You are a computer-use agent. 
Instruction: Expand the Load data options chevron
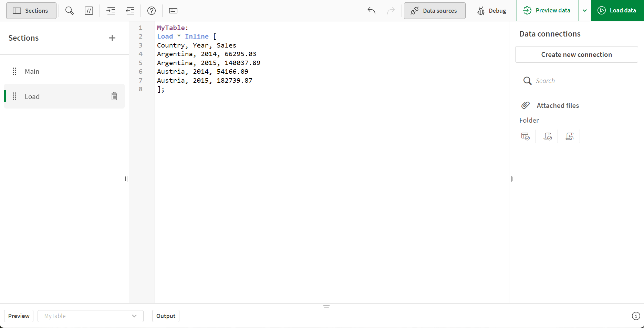coord(585,10)
